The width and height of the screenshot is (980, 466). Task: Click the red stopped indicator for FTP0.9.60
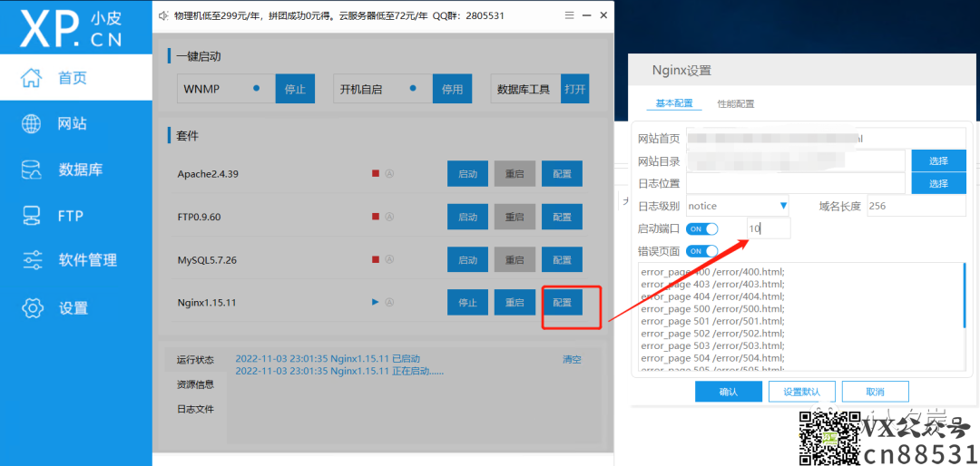click(x=376, y=217)
